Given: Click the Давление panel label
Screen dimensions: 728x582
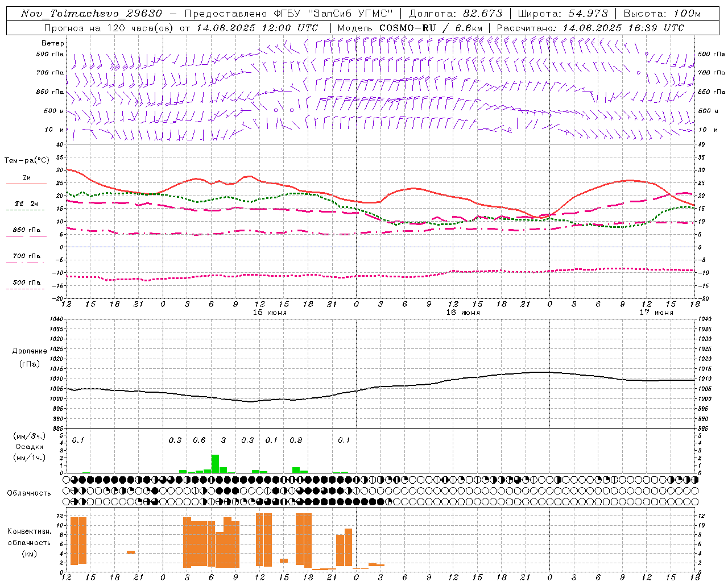Looking at the screenshot, I should (x=30, y=351).
